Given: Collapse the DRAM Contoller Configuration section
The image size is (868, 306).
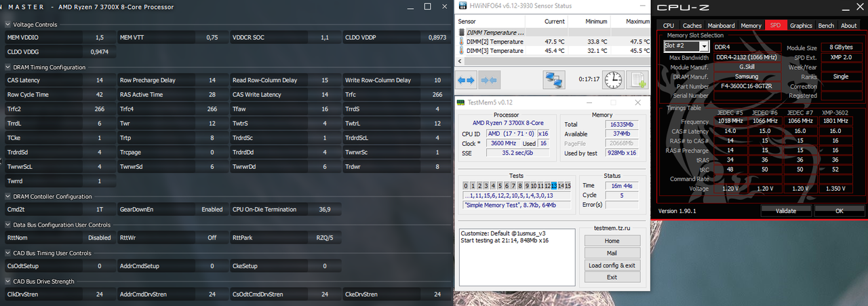Looking at the screenshot, I should (x=7, y=197).
